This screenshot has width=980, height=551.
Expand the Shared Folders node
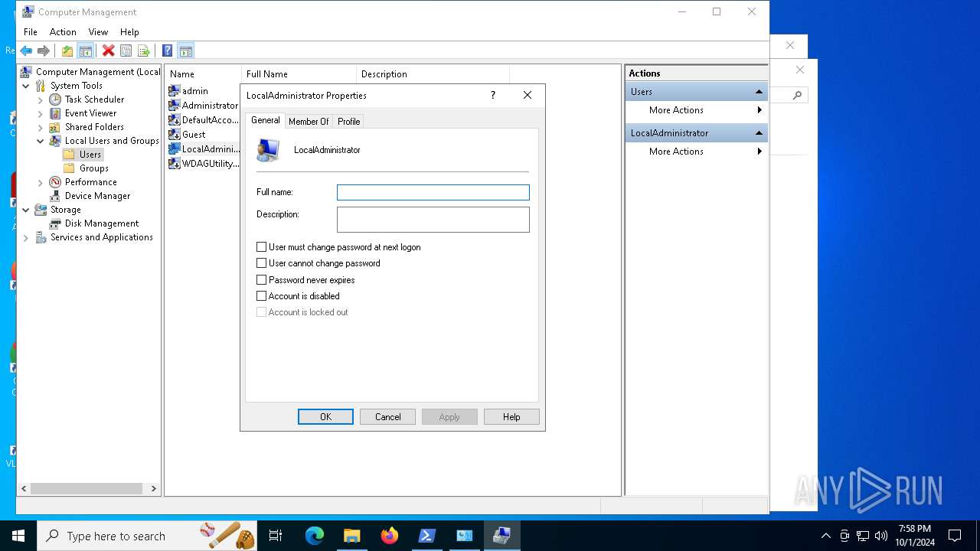pos(41,127)
